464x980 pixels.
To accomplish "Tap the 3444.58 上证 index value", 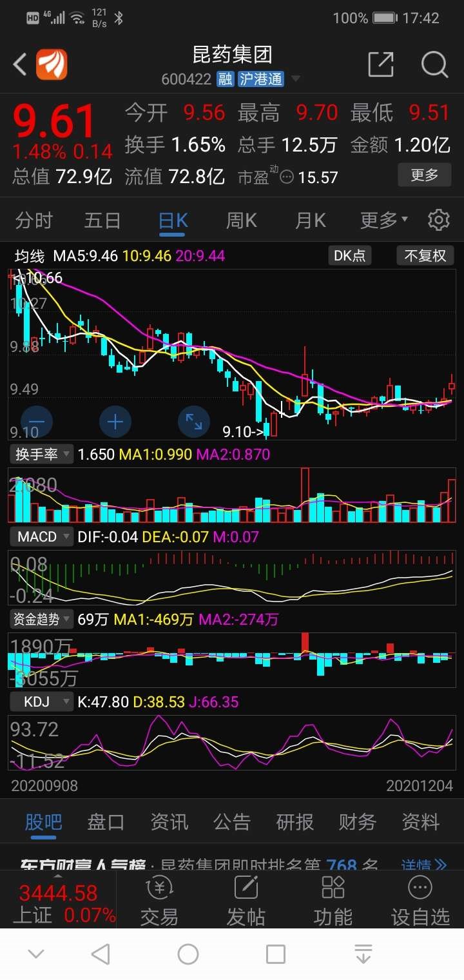I will tap(58, 894).
